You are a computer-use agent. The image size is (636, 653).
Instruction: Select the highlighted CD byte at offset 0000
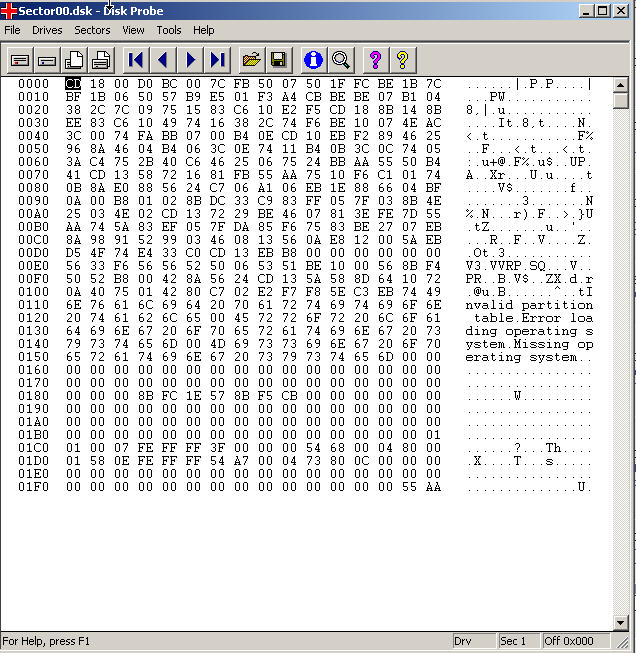pyautogui.click(x=73, y=84)
